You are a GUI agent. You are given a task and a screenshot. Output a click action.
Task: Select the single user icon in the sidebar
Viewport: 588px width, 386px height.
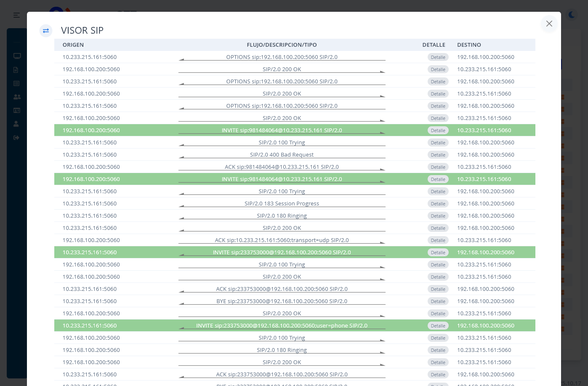pyautogui.click(x=16, y=124)
